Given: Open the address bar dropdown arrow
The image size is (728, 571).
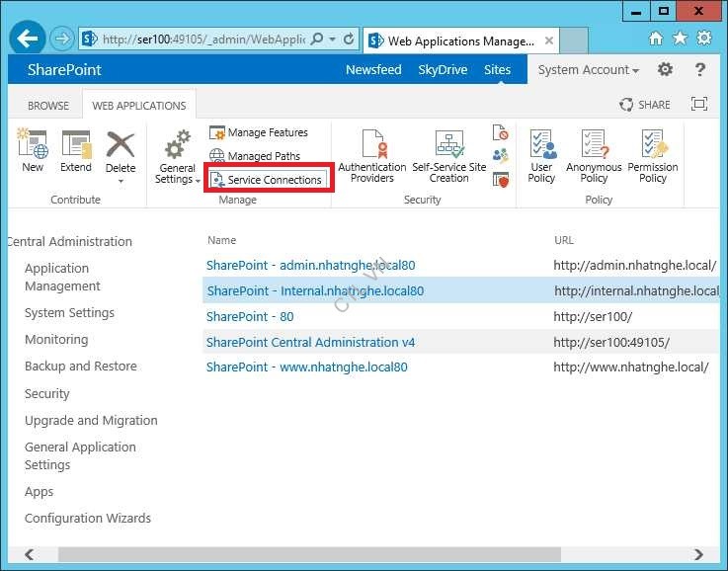Looking at the screenshot, I should pyautogui.click(x=333, y=39).
